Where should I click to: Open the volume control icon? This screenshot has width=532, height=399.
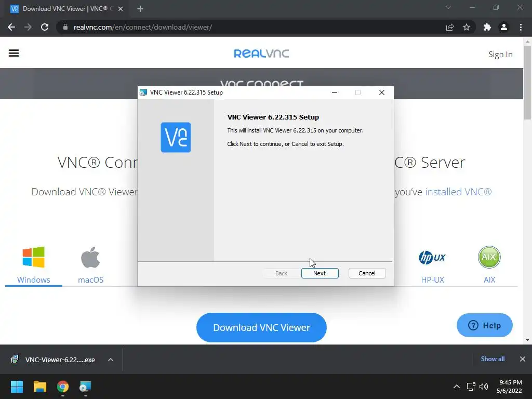tap(484, 387)
